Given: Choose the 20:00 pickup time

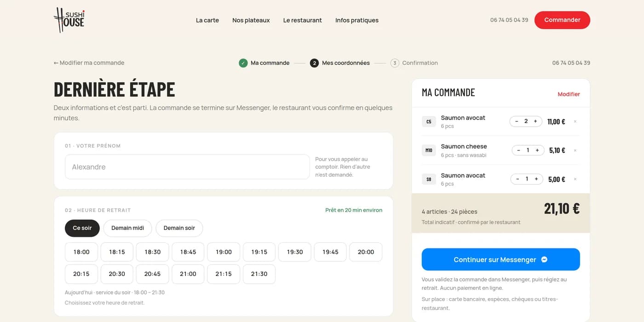Looking at the screenshot, I should click(366, 252).
